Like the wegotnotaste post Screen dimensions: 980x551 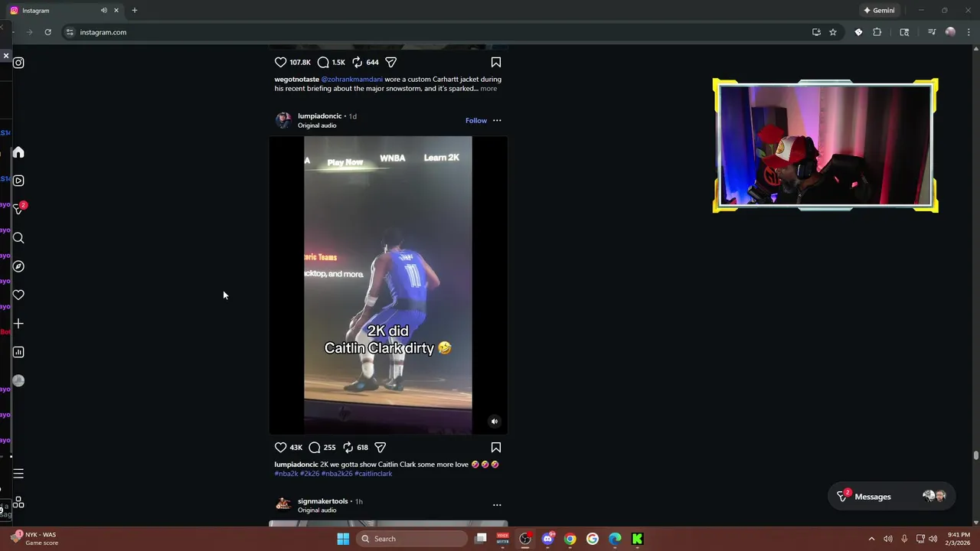pos(280,62)
